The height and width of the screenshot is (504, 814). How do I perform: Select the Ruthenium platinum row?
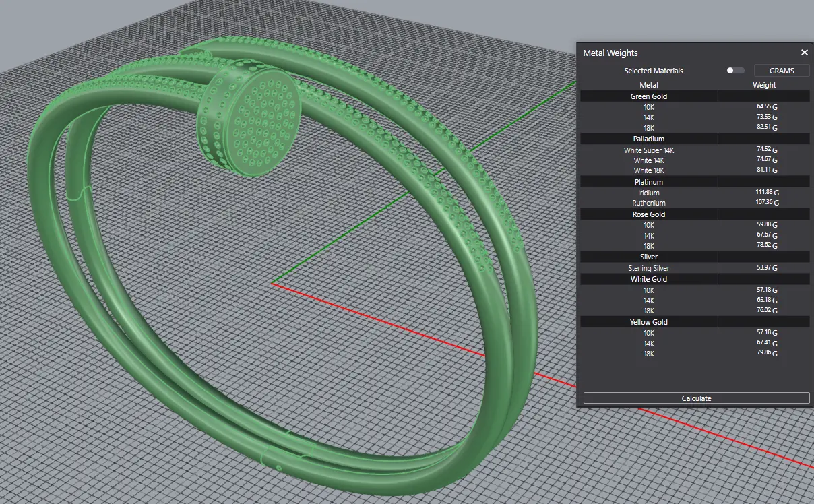pos(695,203)
